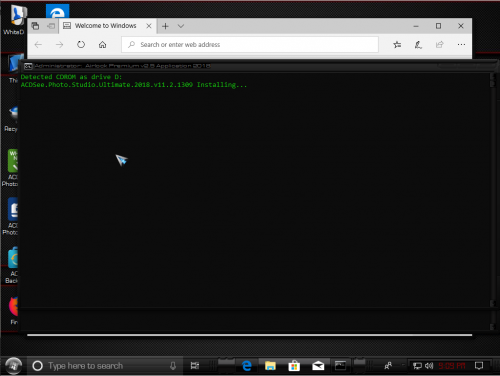Screen dimensions: 500x376
Task: Click the 9:09 PM clock
Action: coord(452,366)
